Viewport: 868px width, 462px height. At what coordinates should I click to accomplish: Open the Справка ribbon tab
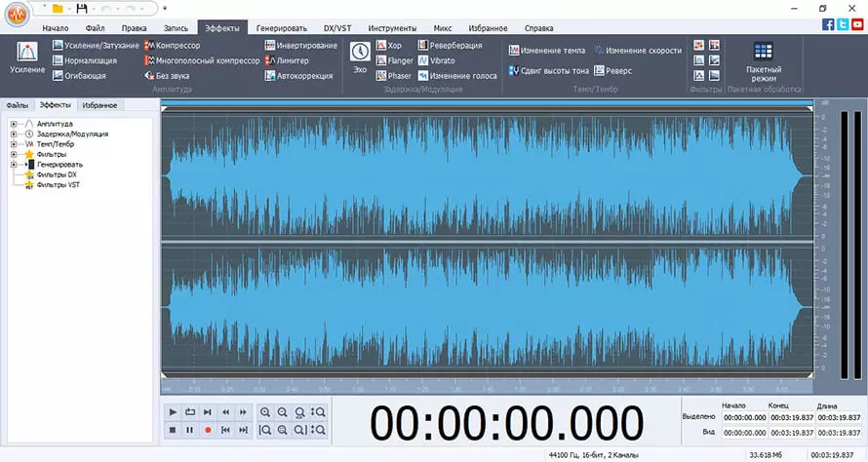tap(538, 28)
